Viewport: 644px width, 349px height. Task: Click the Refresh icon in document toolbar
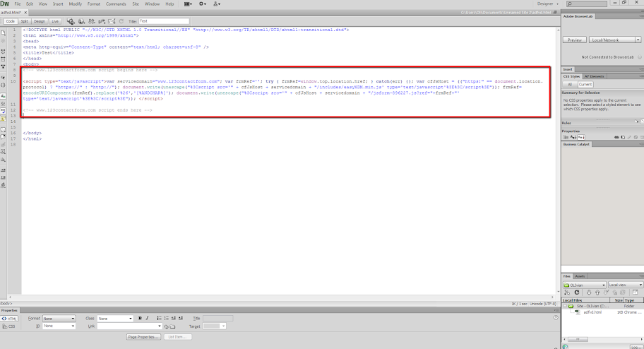tap(121, 21)
